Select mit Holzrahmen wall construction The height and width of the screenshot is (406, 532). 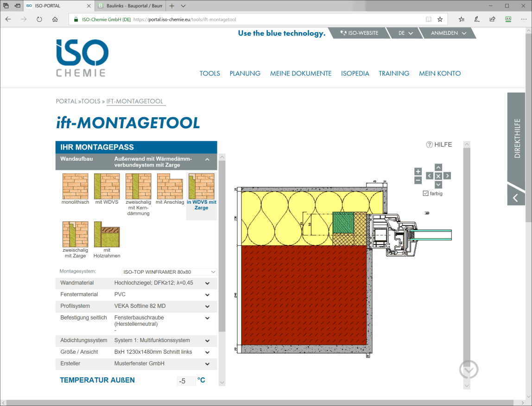(x=107, y=240)
